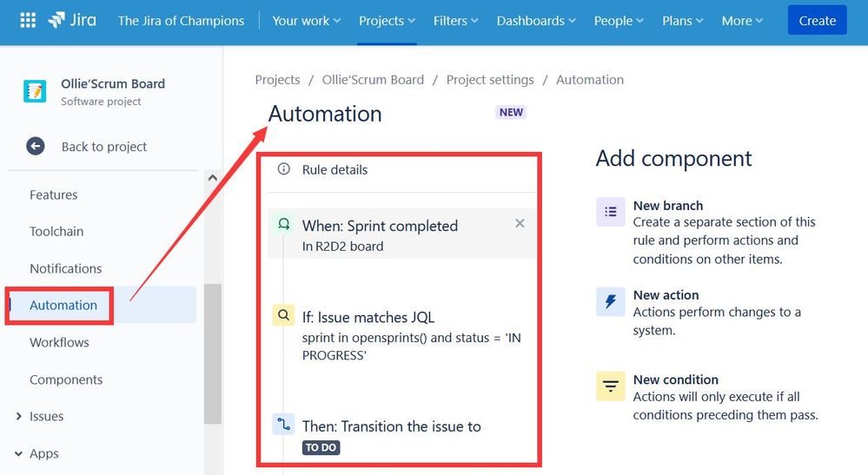Image resolution: width=868 pixels, height=475 pixels.
Task: Go to Features settings
Action: tap(54, 195)
